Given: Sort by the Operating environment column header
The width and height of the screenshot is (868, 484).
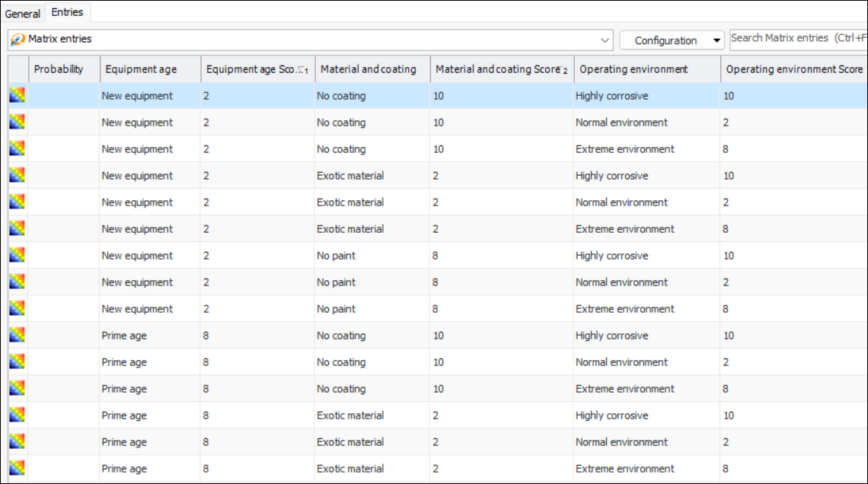Looking at the screenshot, I should (633, 69).
